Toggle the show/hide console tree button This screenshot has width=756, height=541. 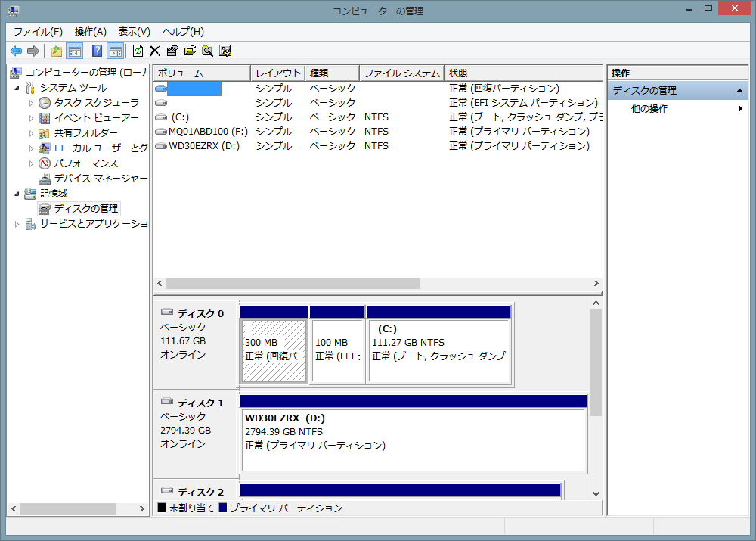click(75, 51)
